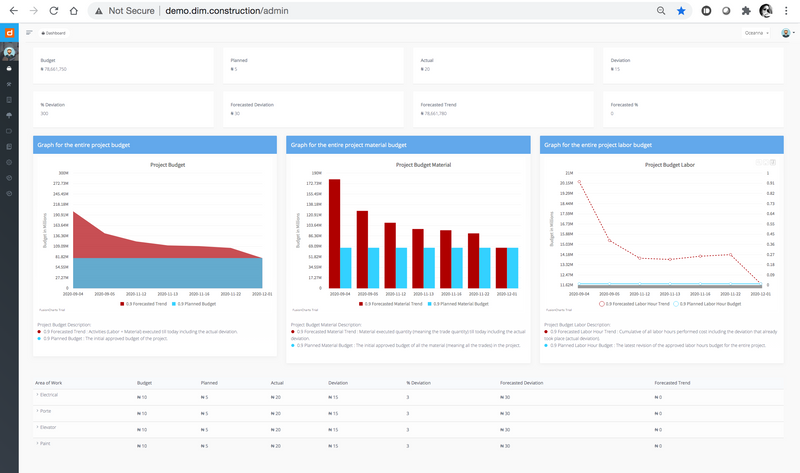Click the Budget summary card
800x473 pixels.
tap(124, 65)
